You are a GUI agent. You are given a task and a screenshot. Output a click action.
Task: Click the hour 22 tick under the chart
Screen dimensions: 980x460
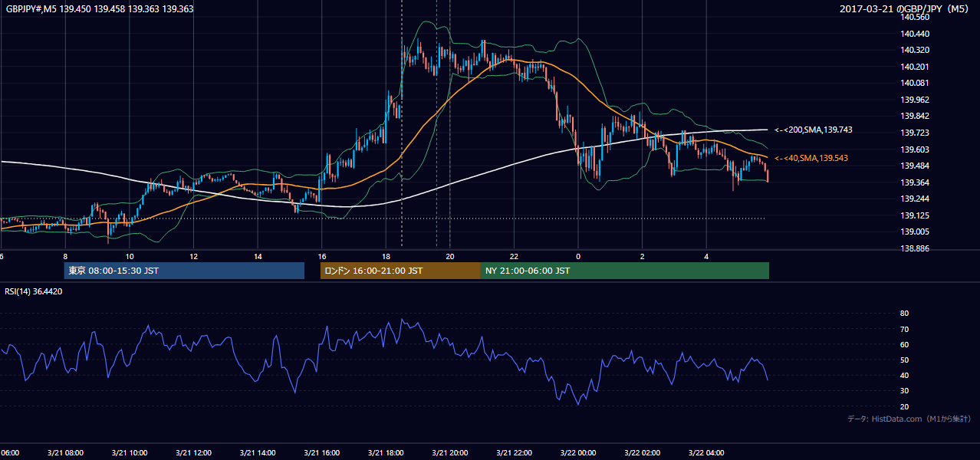(x=515, y=256)
